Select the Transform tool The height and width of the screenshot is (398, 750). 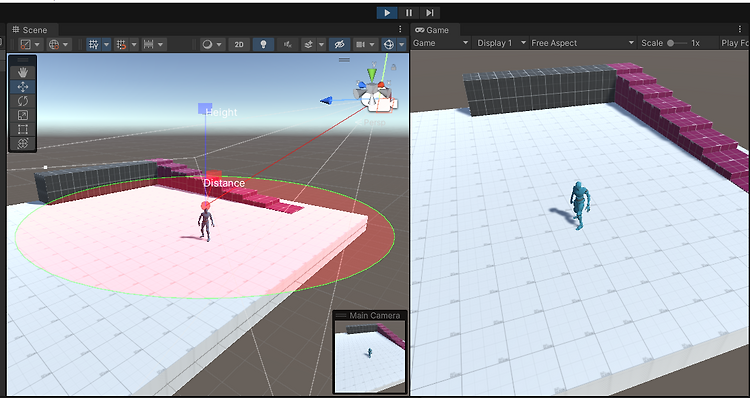(22, 143)
